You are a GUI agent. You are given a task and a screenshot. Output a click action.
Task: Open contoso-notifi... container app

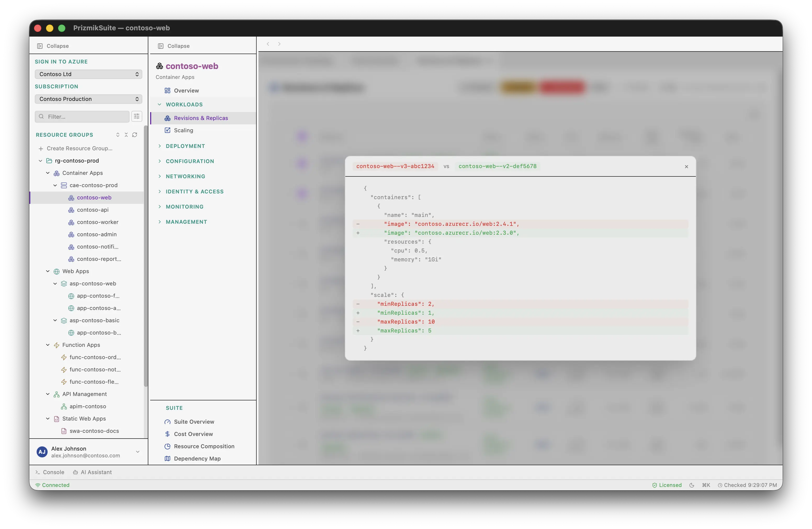click(x=87, y=246)
